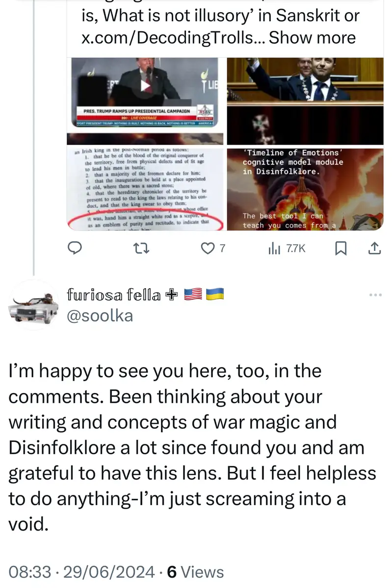This screenshot has height=588, width=392.
Task: Tap the share upload icon
Action: [374, 249]
